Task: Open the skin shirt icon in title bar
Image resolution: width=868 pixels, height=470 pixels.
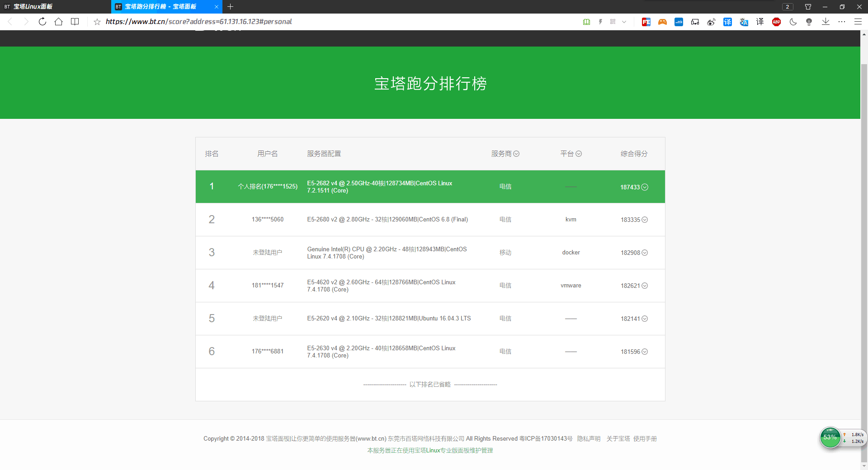Action: point(808,7)
